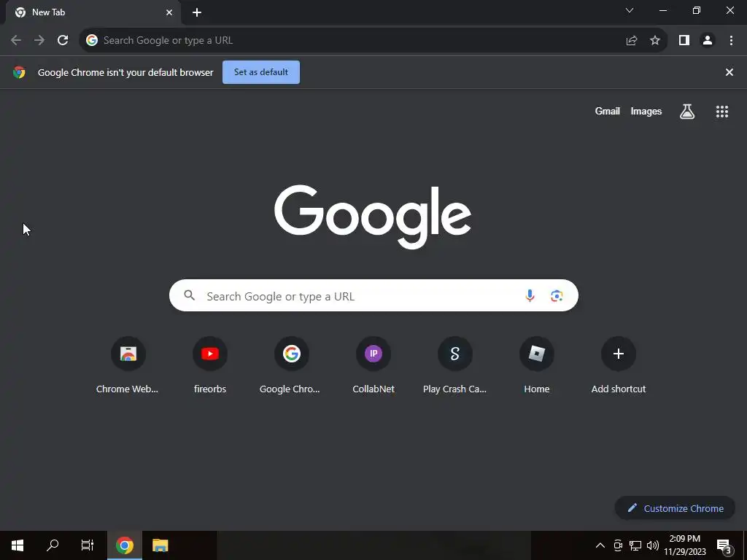
Task: Add a new shortcut tile
Action: pyautogui.click(x=619, y=366)
